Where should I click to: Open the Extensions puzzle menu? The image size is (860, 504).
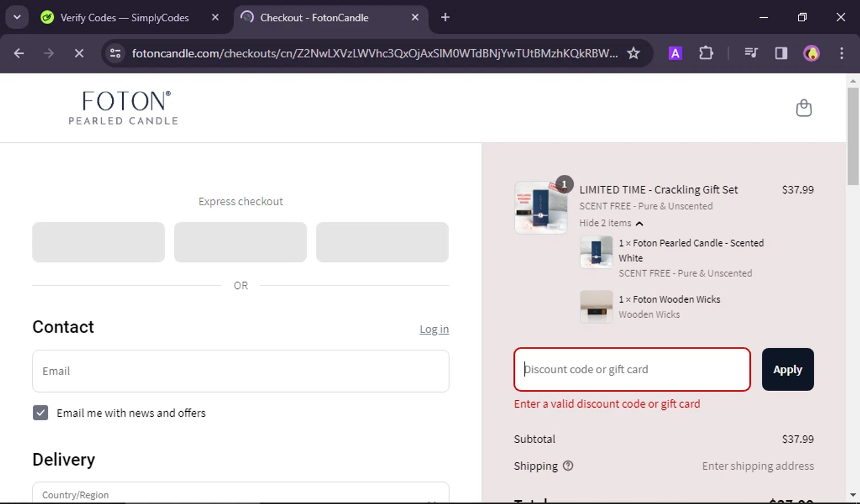coord(706,53)
